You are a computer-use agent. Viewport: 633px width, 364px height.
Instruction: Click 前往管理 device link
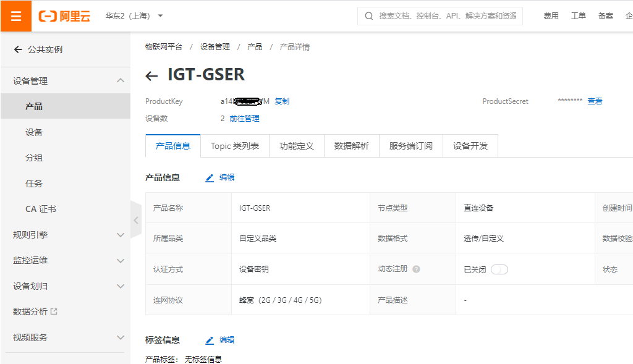pyautogui.click(x=244, y=118)
